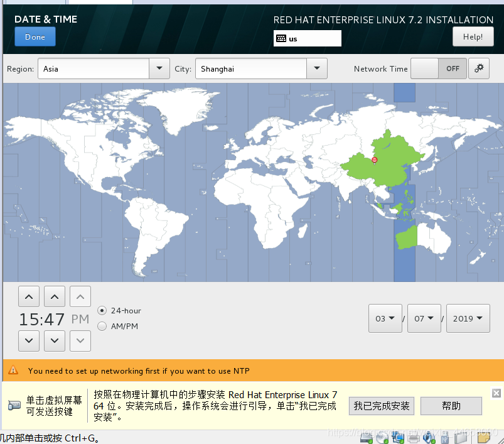
Task: Click the NTP networking warning message
Action: [x=139, y=371]
